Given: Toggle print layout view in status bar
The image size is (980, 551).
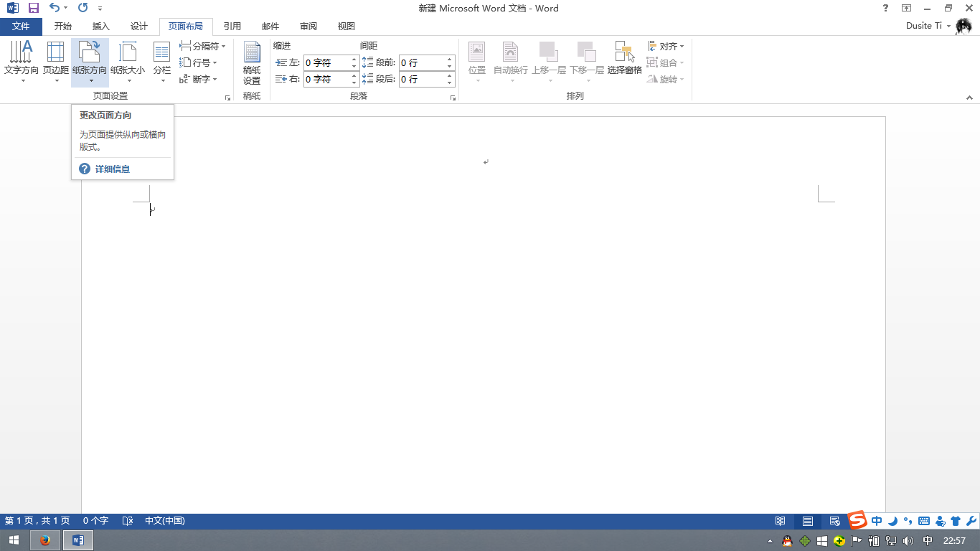Looking at the screenshot, I should (808, 521).
